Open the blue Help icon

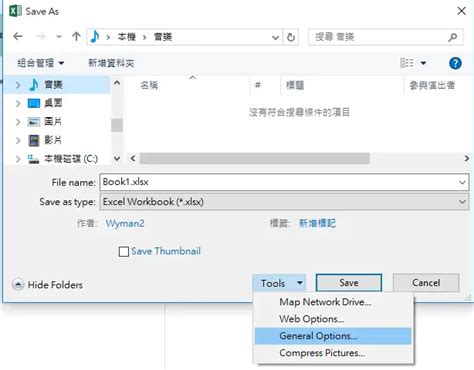455,63
